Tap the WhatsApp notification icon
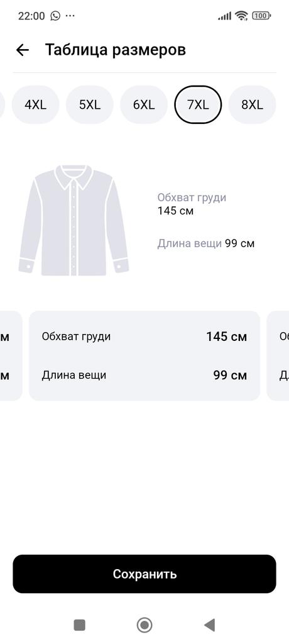This screenshot has height=644, width=289. [55, 16]
